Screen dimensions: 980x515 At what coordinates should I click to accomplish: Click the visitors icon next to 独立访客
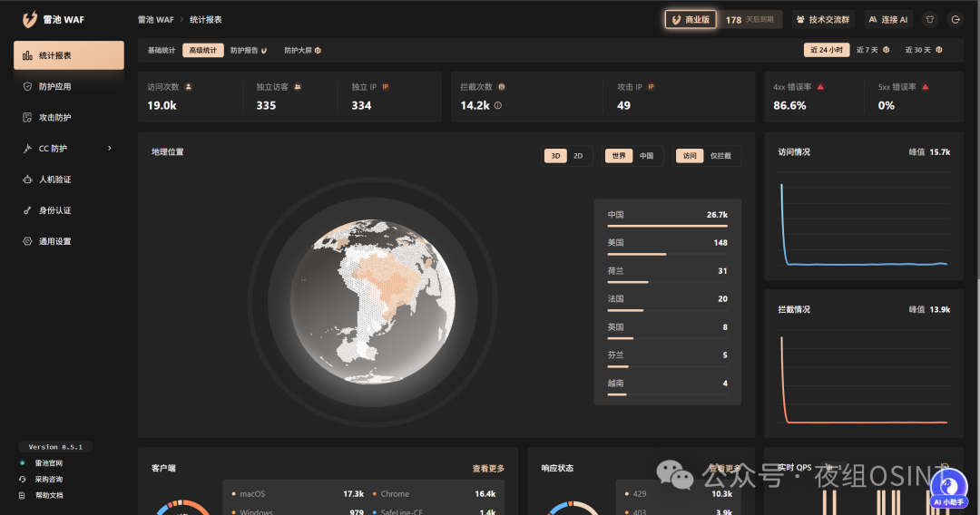coord(298,87)
